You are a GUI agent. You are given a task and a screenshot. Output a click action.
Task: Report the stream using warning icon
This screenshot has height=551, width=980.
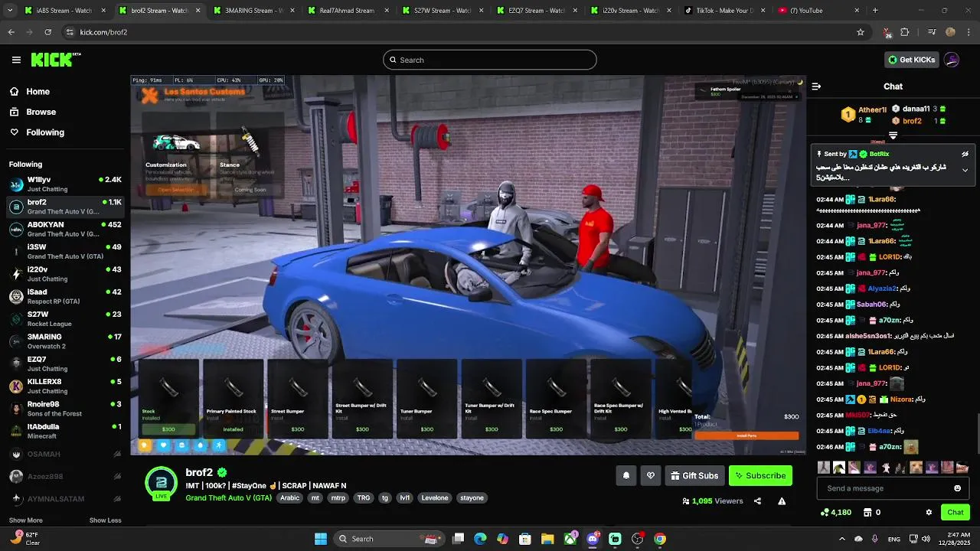(782, 501)
